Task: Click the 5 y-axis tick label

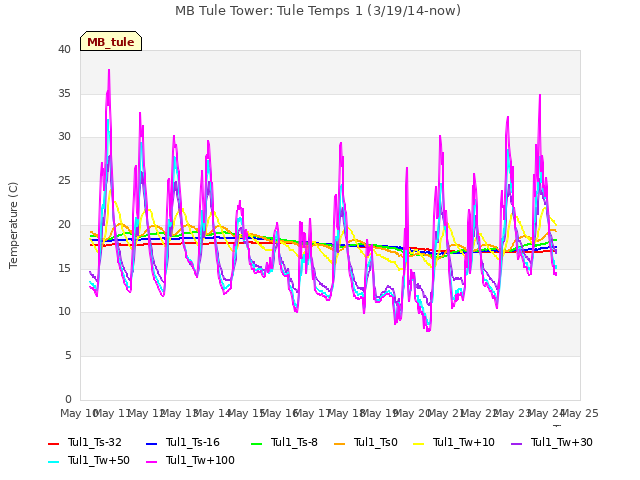Action: pos(68,356)
